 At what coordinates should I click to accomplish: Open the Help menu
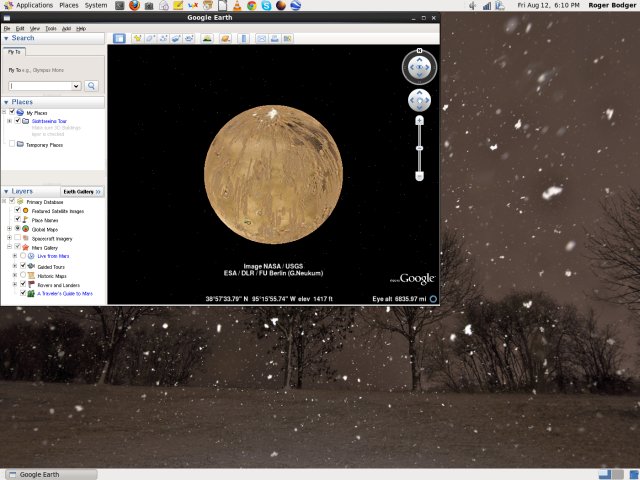[81, 29]
